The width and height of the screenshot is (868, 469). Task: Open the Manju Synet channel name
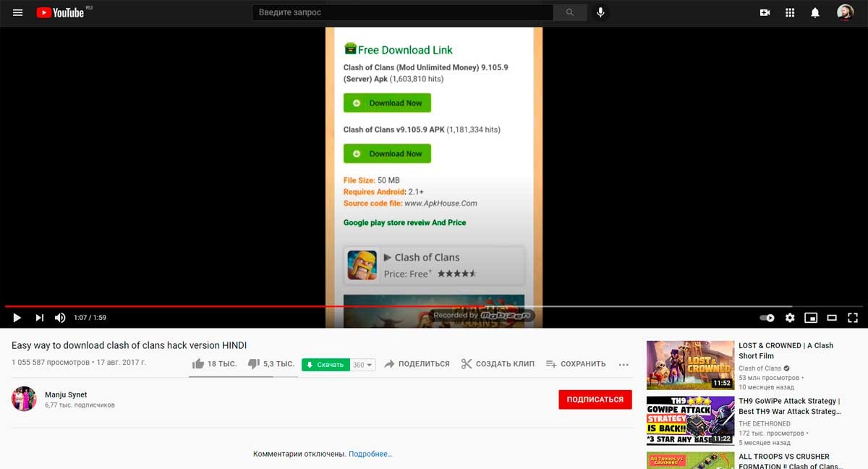pos(66,394)
